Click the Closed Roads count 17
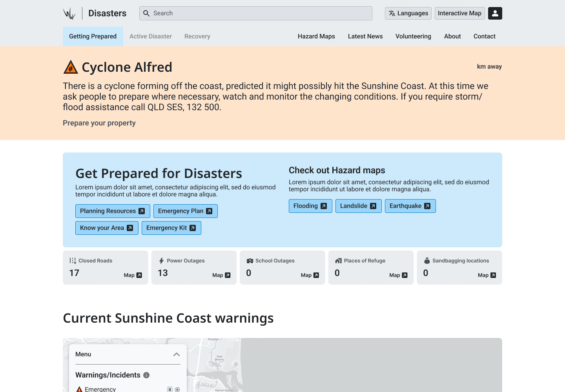565x392 pixels. [74, 273]
